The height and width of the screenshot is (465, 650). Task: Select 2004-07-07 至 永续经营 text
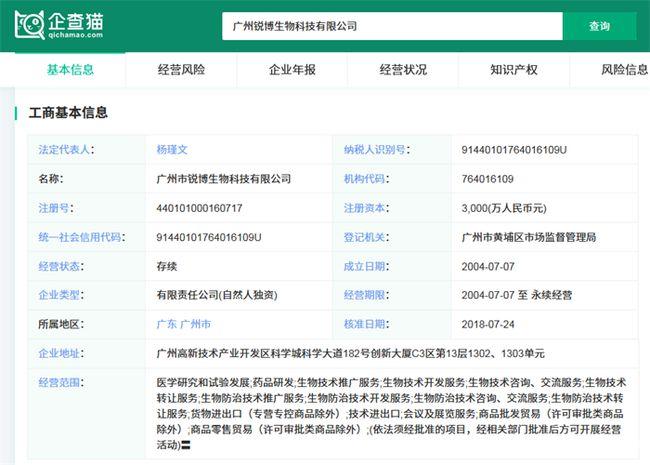517,295
